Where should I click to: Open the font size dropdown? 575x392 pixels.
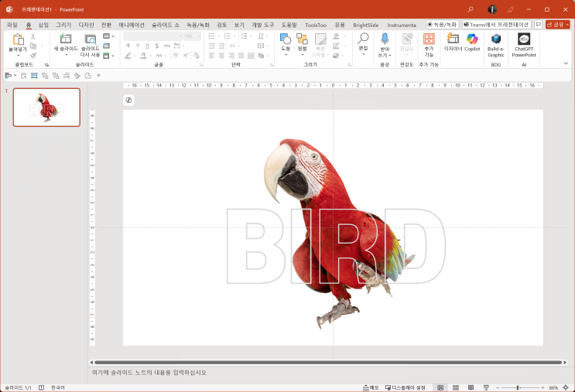tap(199, 36)
